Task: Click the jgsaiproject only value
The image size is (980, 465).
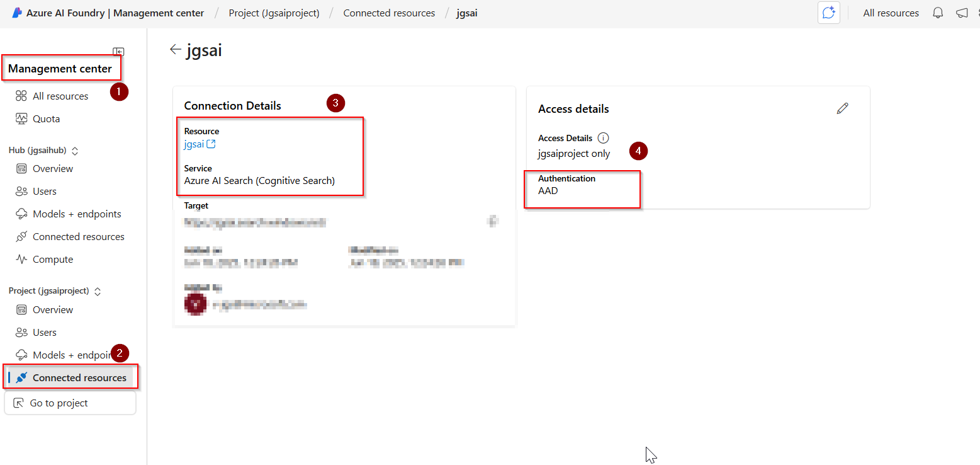Action: pos(574,153)
